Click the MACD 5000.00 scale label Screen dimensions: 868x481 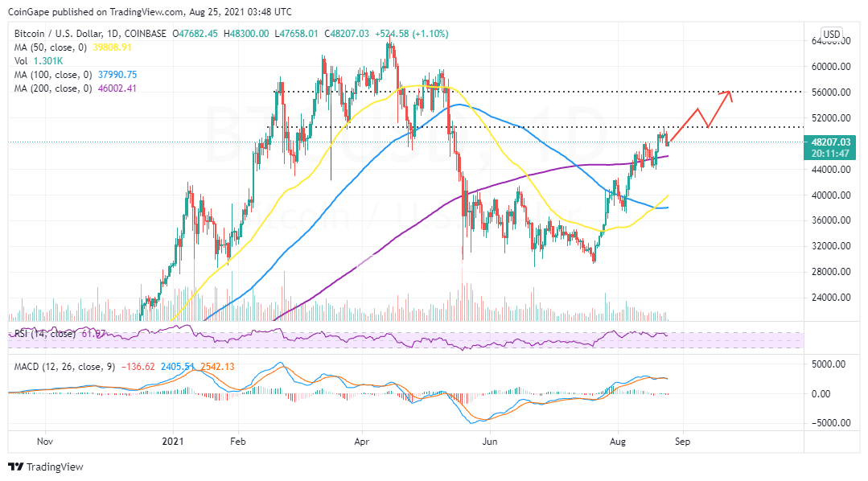tap(831, 364)
